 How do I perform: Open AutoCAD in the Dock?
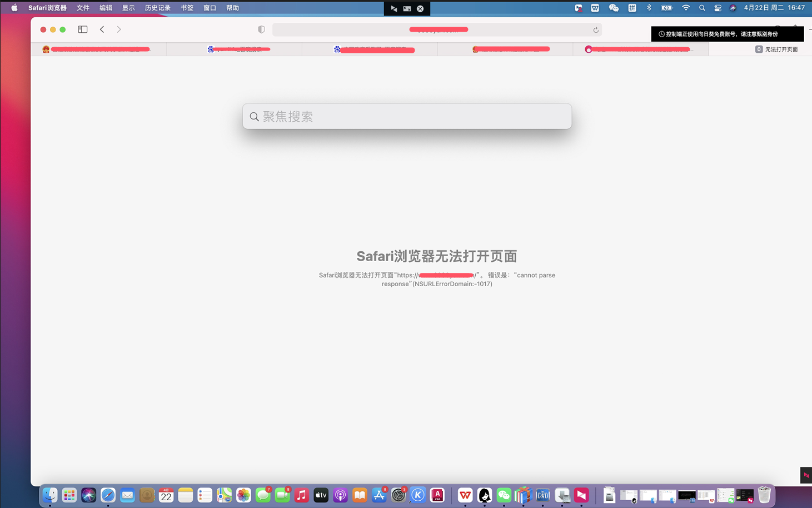(437, 495)
